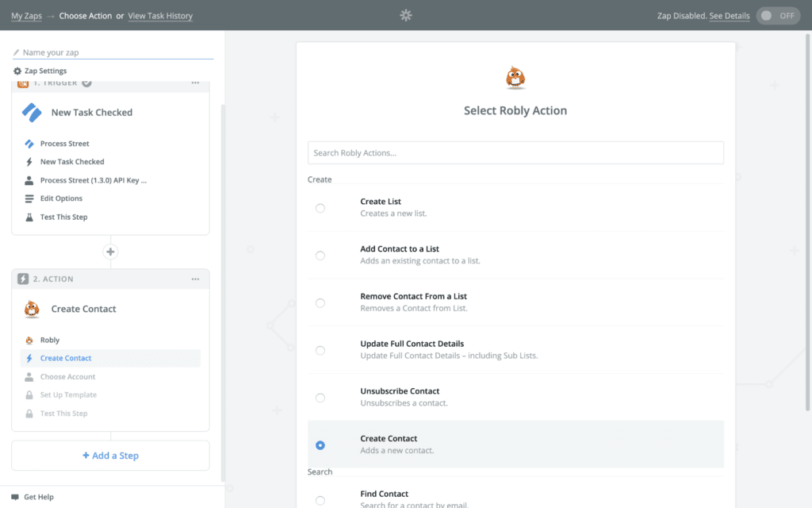Select Update Full Contact Details radio
Viewport: 812px width, 508px height.
click(x=320, y=350)
